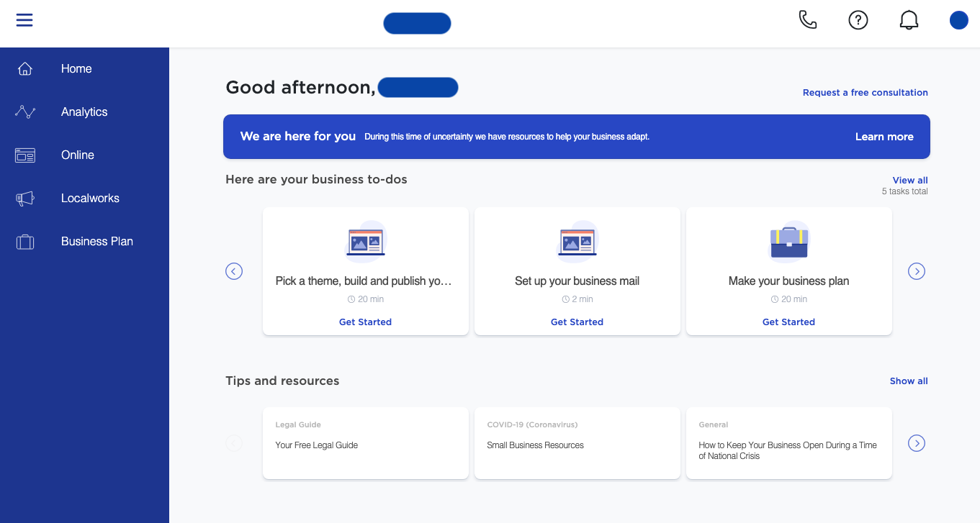The width and height of the screenshot is (980, 523).
Task: Advance Tips and resources carousel right
Action: [x=916, y=443]
